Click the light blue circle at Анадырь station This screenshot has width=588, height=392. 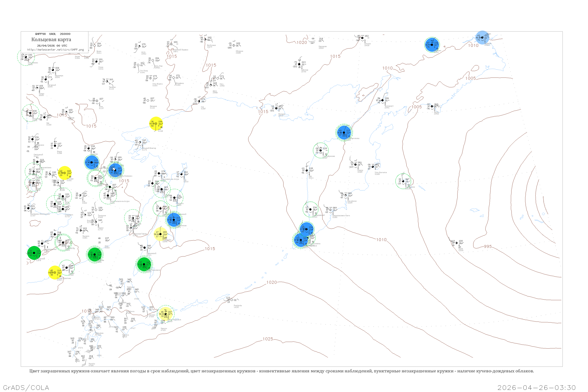pos(482,37)
